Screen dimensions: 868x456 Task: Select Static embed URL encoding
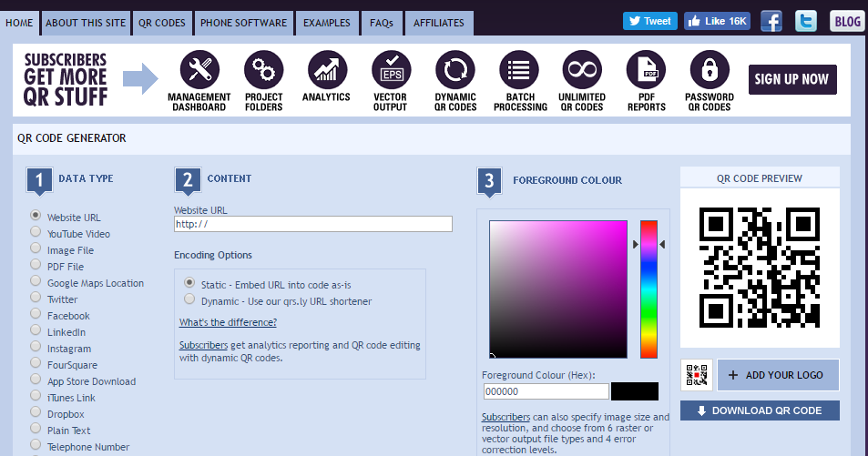[189, 283]
